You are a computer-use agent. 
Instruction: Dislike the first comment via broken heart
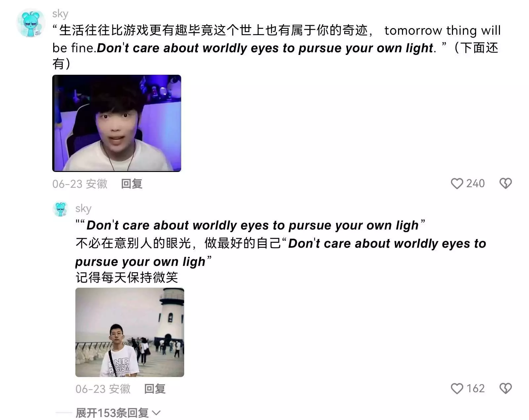506,184
